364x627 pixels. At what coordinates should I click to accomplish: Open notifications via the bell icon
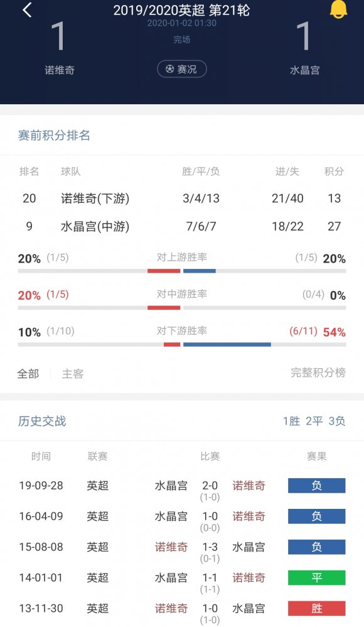tap(340, 9)
